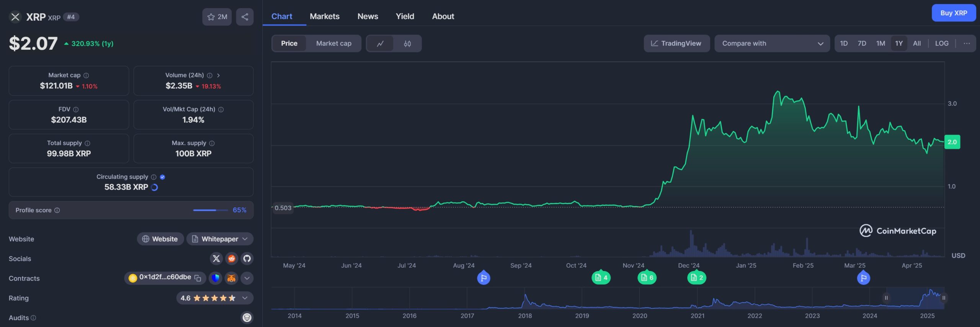
Task: Switch to candlestick chart view
Action: 407,44
